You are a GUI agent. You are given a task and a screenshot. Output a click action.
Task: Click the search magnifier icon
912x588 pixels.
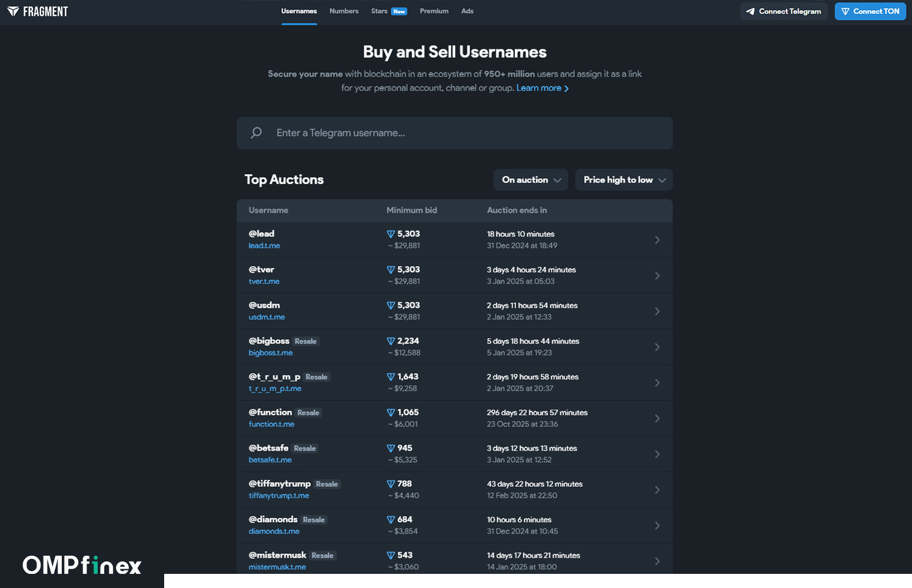[256, 133]
